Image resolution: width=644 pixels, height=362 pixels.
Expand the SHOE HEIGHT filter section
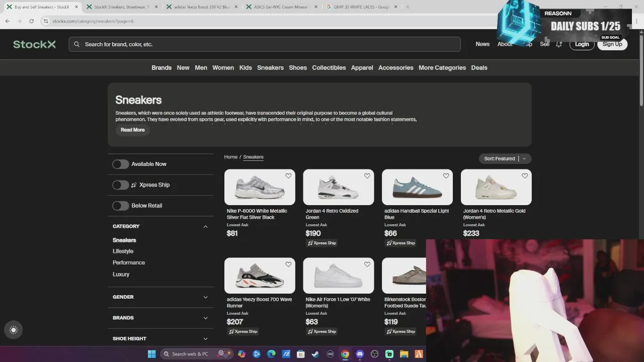(205, 339)
